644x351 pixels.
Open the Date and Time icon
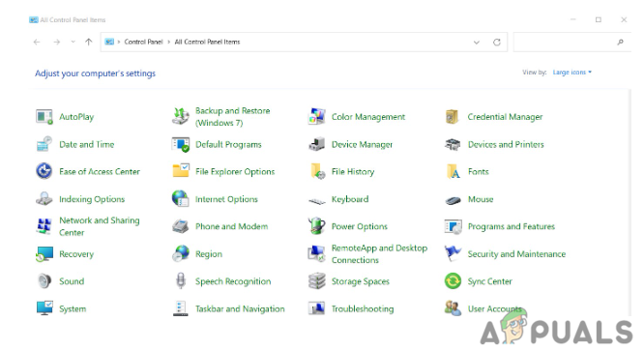[x=44, y=144]
